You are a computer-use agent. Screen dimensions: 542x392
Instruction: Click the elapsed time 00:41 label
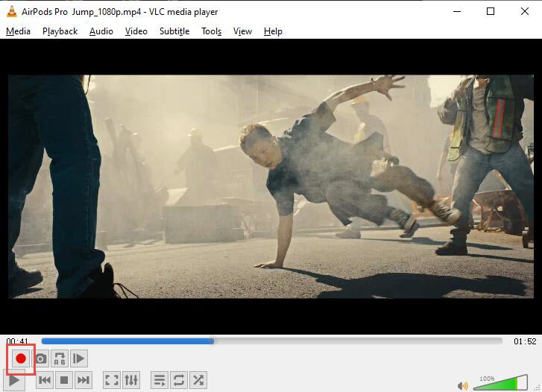coord(17,341)
